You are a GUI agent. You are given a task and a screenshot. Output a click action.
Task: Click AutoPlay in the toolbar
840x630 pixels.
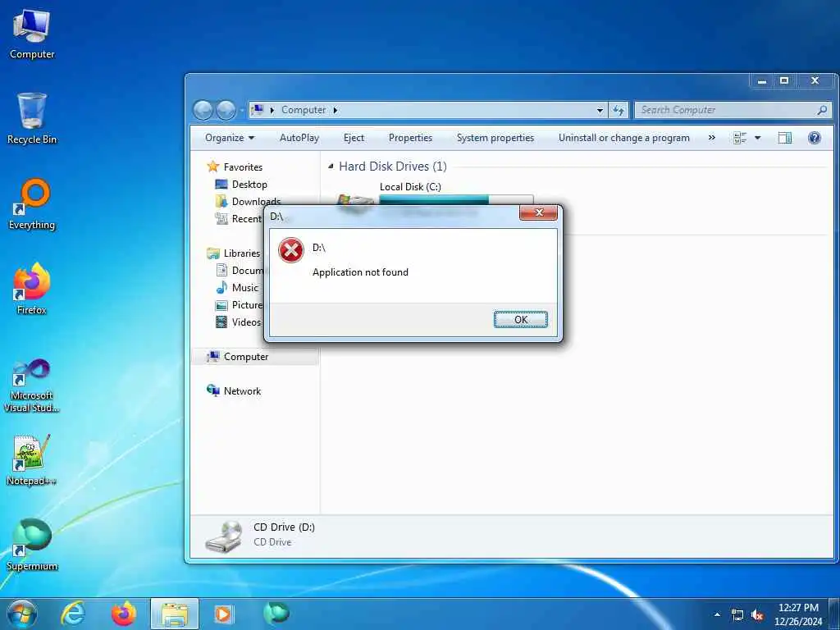point(299,138)
